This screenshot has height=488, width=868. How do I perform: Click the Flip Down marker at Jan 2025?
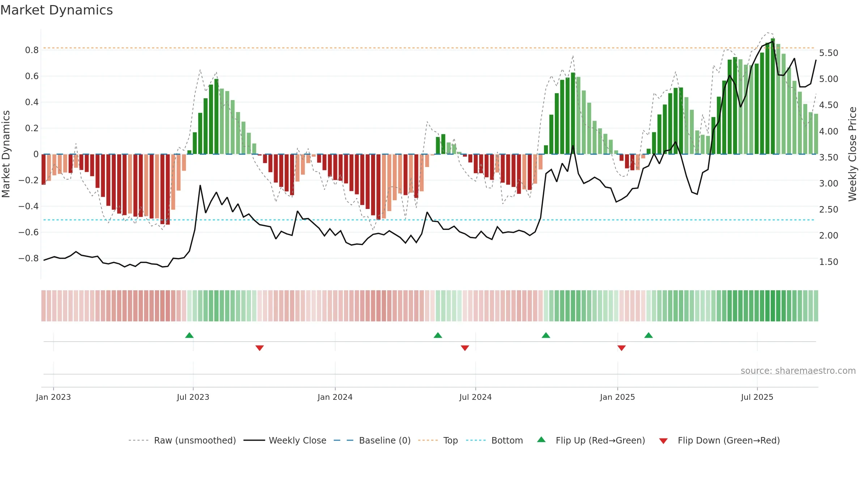point(622,348)
